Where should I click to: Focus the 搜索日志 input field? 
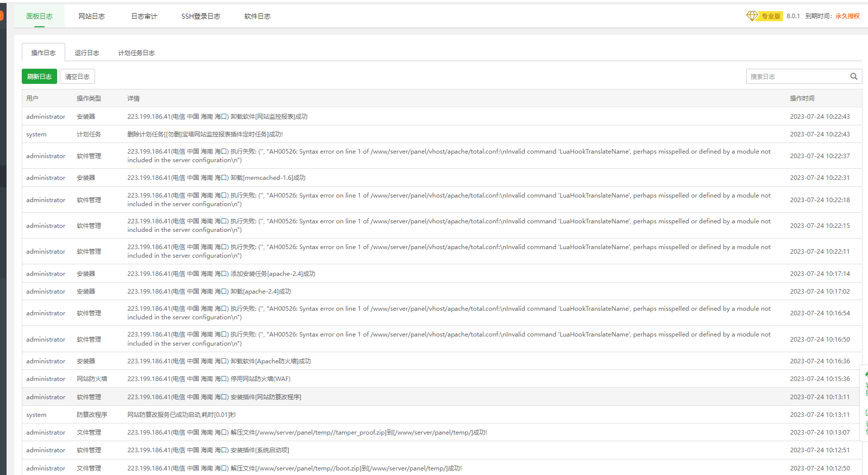797,76
